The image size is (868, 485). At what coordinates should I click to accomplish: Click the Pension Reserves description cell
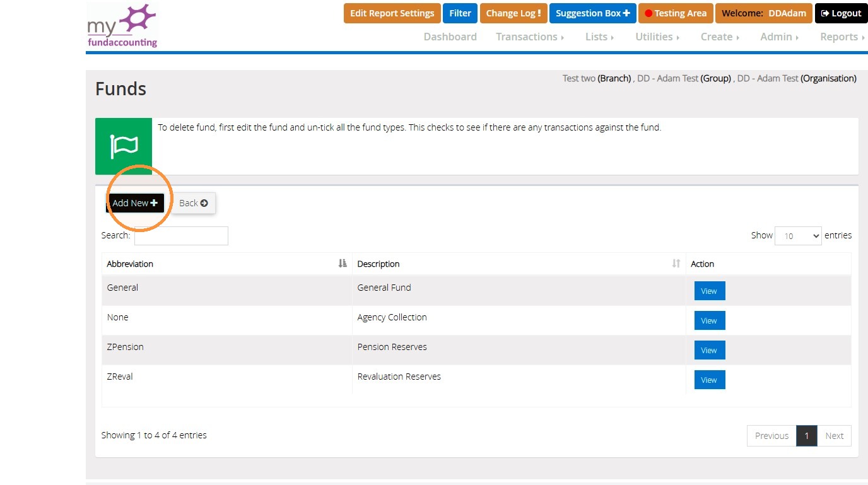click(519, 350)
